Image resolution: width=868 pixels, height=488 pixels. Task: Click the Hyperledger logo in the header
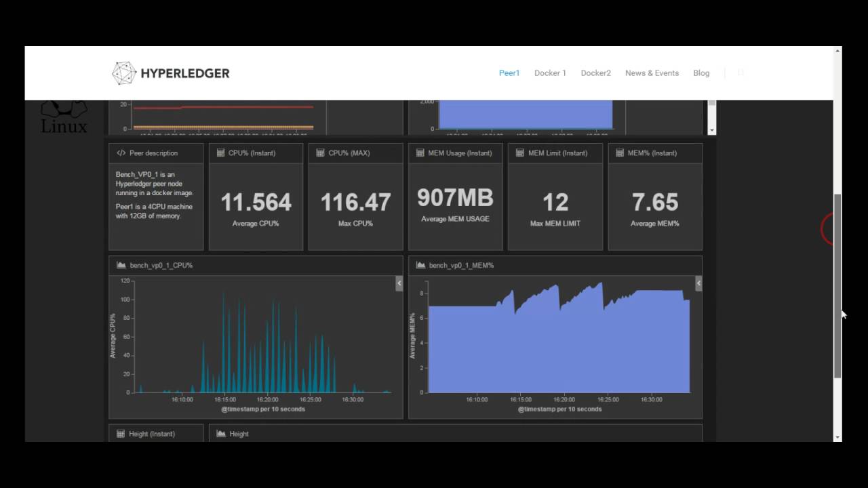coord(171,73)
